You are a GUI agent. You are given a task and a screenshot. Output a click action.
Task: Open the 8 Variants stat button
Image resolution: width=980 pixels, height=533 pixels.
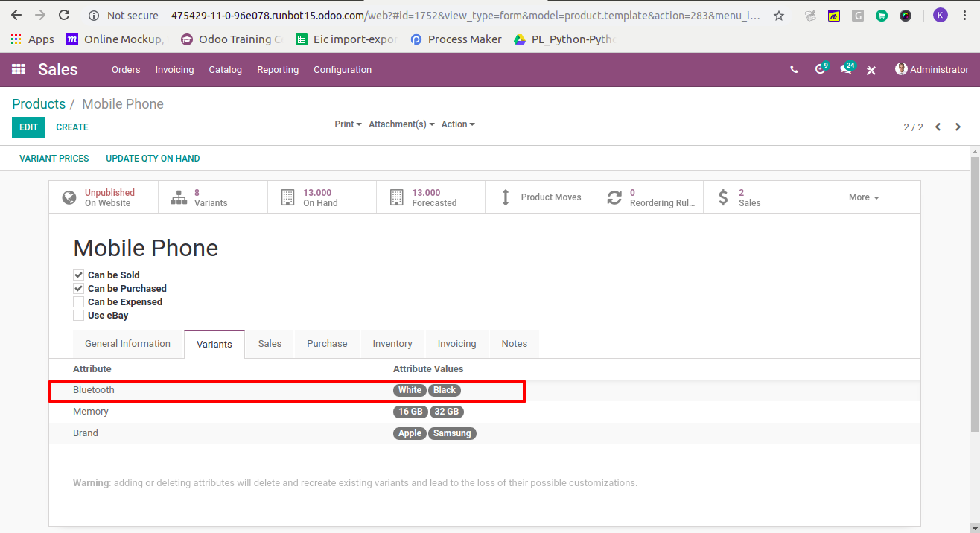[213, 197]
